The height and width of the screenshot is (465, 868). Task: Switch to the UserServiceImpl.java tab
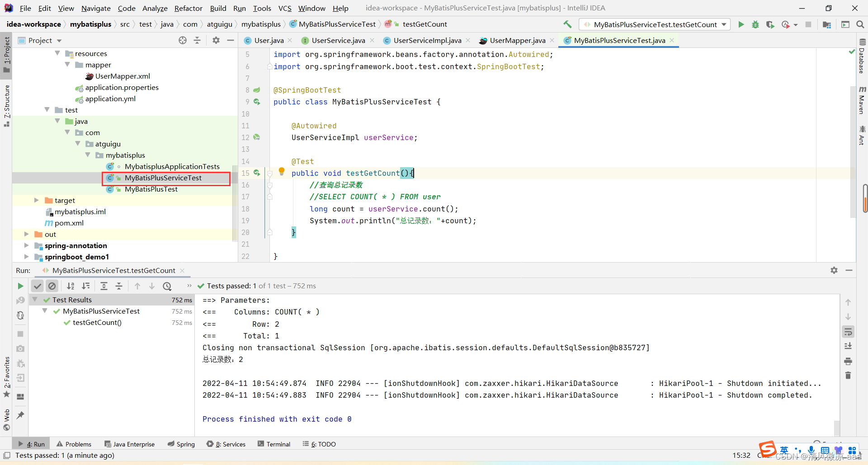tap(427, 41)
